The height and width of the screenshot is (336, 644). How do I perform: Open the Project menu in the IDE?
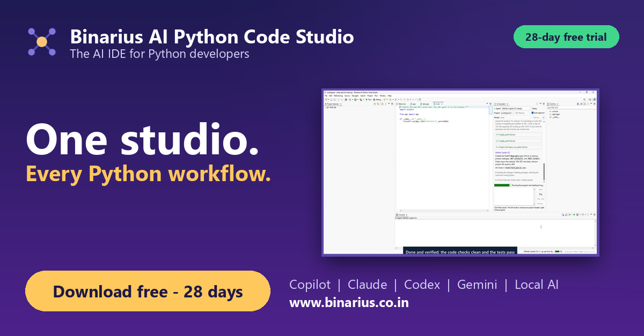(370, 96)
